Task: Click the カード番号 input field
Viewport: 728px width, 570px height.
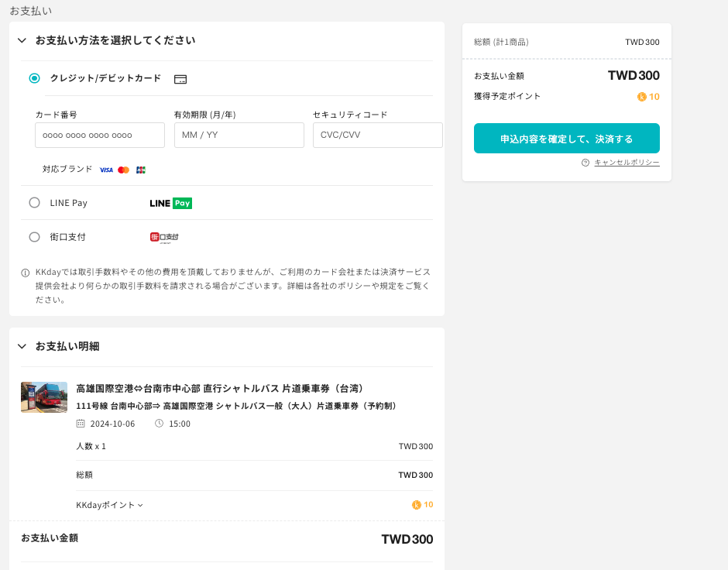Action: (x=100, y=135)
